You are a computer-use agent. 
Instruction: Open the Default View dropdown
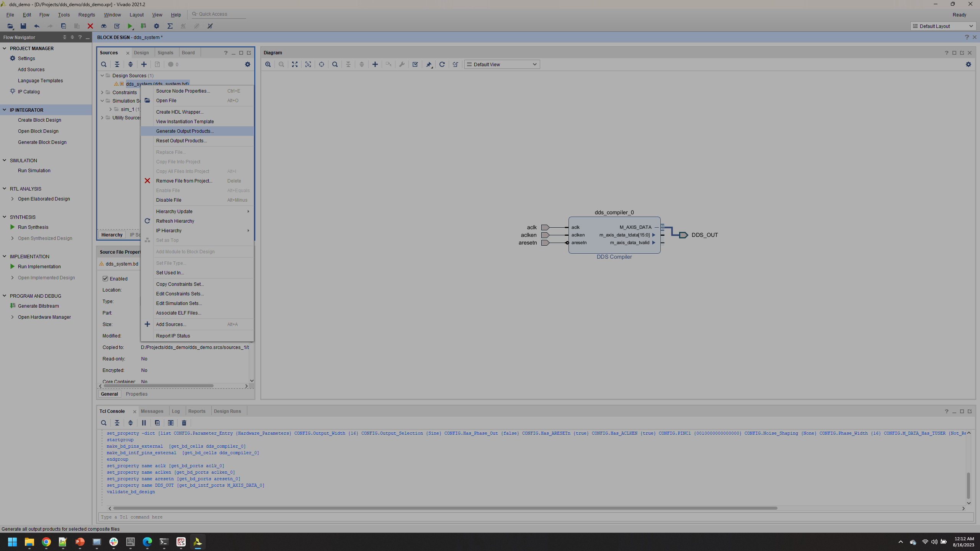tap(502, 64)
